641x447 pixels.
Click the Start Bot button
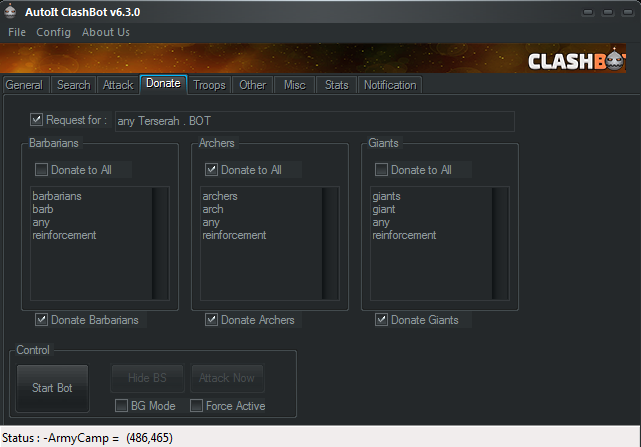pos(52,388)
